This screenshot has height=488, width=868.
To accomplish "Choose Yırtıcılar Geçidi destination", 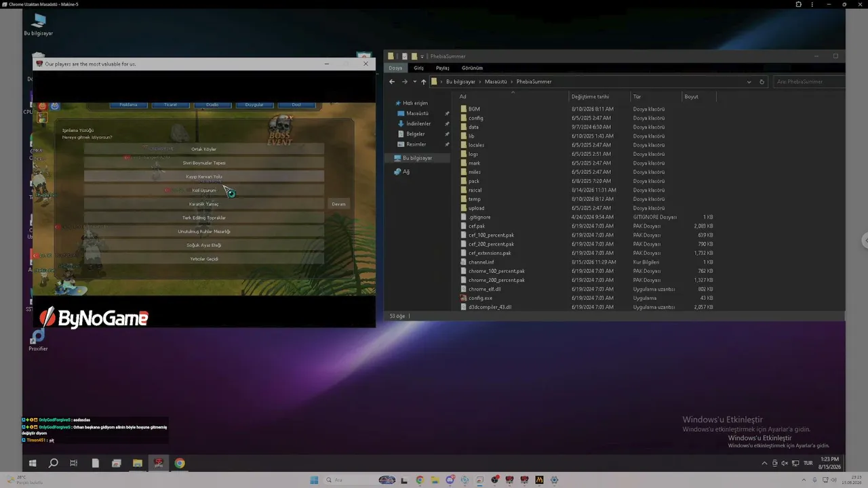I will point(204,259).
